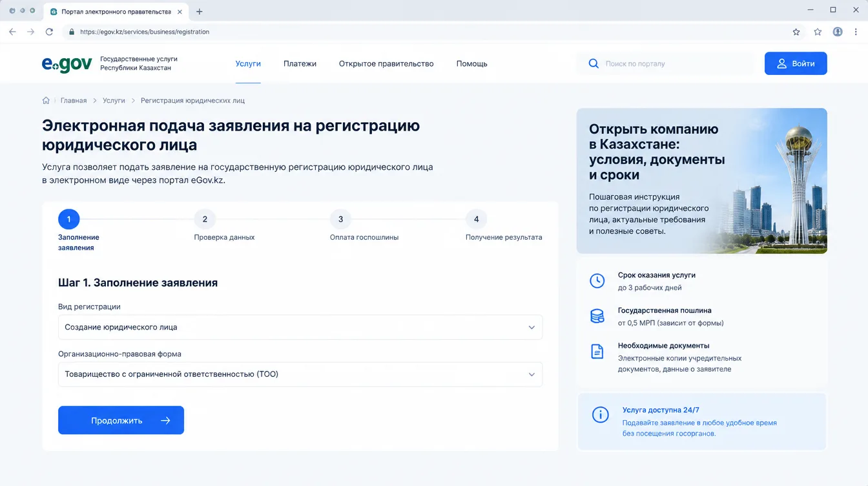Open the Вид регистрации dropdown
Image resolution: width=868 pixels, height=486 pixels.
coord(300,327)
